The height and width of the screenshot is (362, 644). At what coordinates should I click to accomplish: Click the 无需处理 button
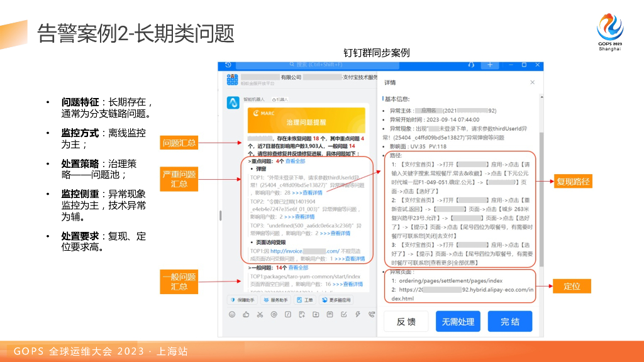458,321
